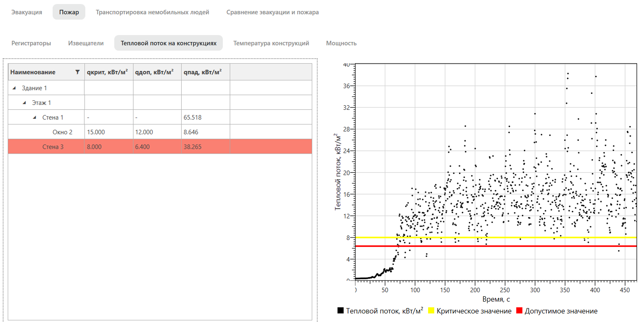This screenshot has width=644, height=322.
Task: Click the red permissible value line on chart
Action: pos(496,246)
